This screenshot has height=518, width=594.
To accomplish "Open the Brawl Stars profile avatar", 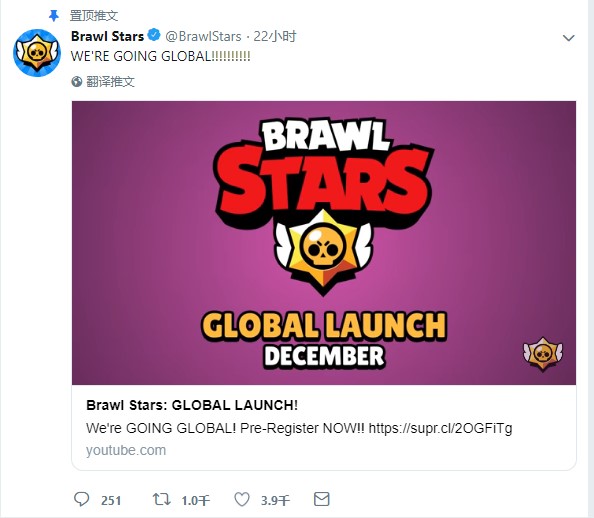I will tap(37, 53).
